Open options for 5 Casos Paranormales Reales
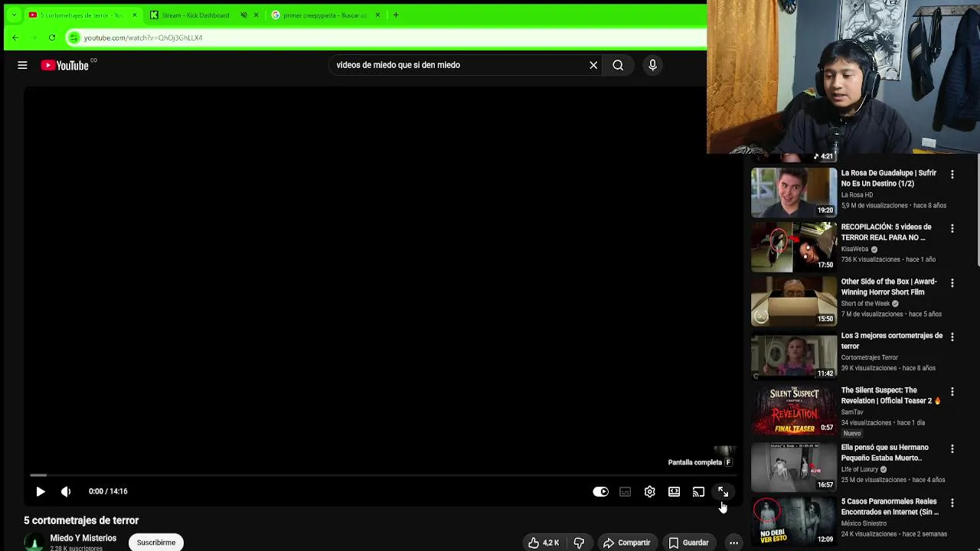The height and width of the screenshot is (551, 980). click(x=952, y=504)
